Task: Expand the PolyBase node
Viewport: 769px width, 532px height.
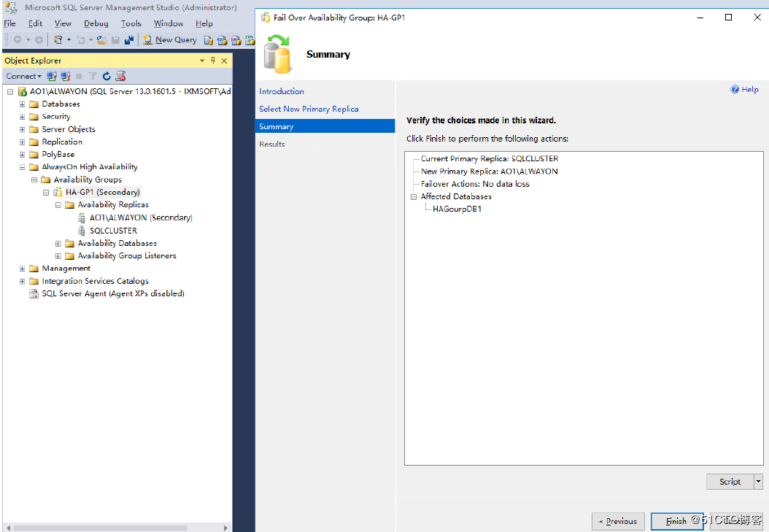Action: click(22, 155)
